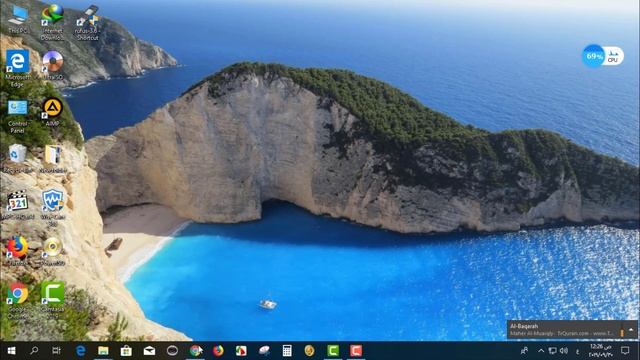640x360 pixels.
Task: Select the Microsoft Edge desktop shortcut
Action: 17,68
